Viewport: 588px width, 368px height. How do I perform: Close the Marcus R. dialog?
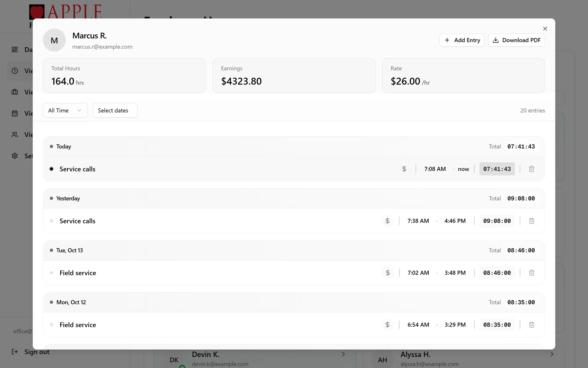point(545,29)
